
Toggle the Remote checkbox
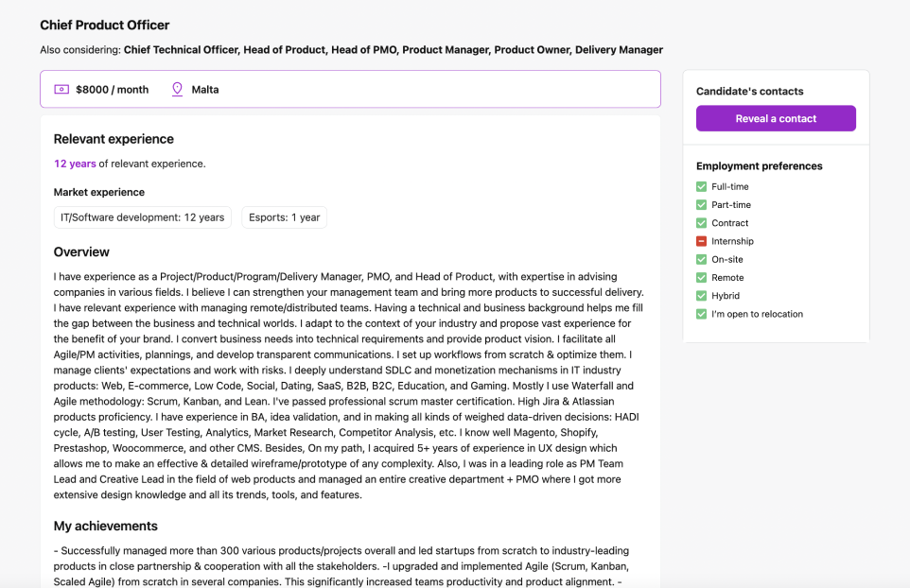point(701,277)
